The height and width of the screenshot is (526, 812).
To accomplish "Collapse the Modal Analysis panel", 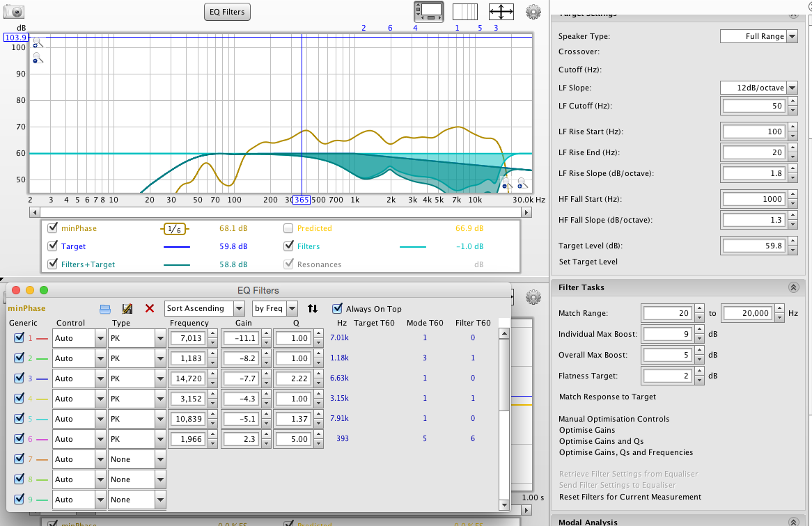I will point(793,522).
